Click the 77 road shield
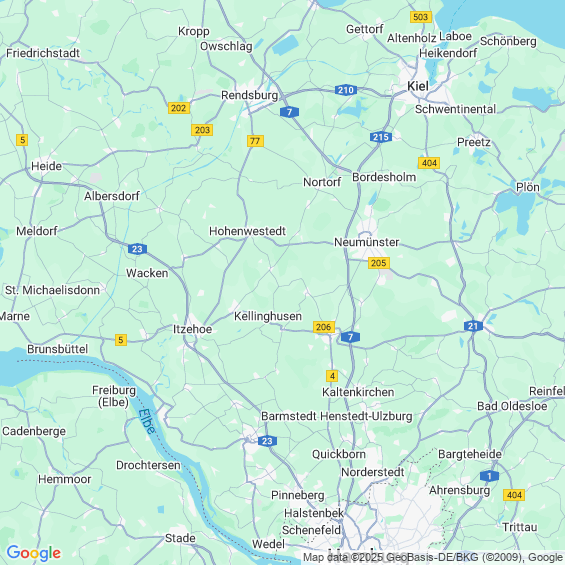Image resolution: width=565 pixels, height=565 pixels. pyautogui.click(x=255, y=141)
